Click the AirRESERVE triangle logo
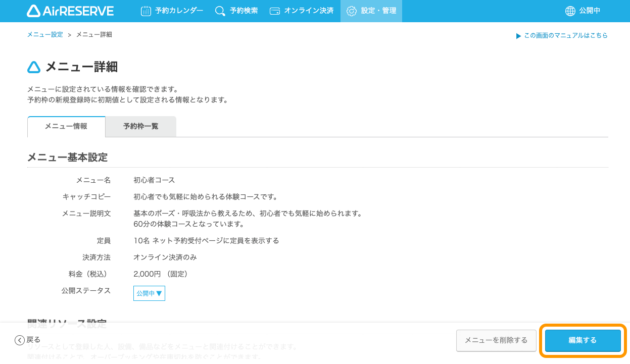Viewport: 630px width, 364px height. [33, 10]
